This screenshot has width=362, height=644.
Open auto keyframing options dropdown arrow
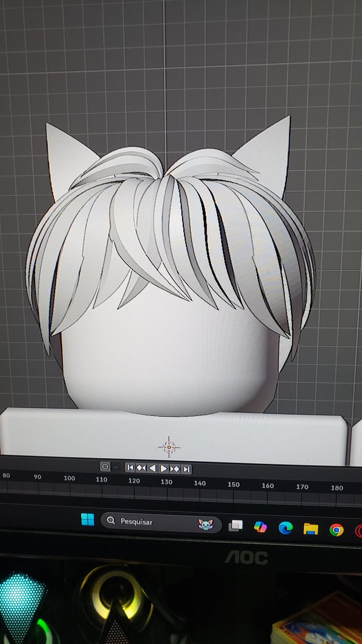click(115, 467)
